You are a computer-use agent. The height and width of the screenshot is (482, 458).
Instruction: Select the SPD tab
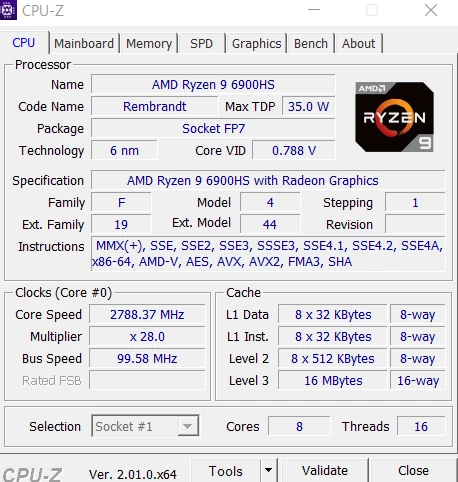click(202, 43)
